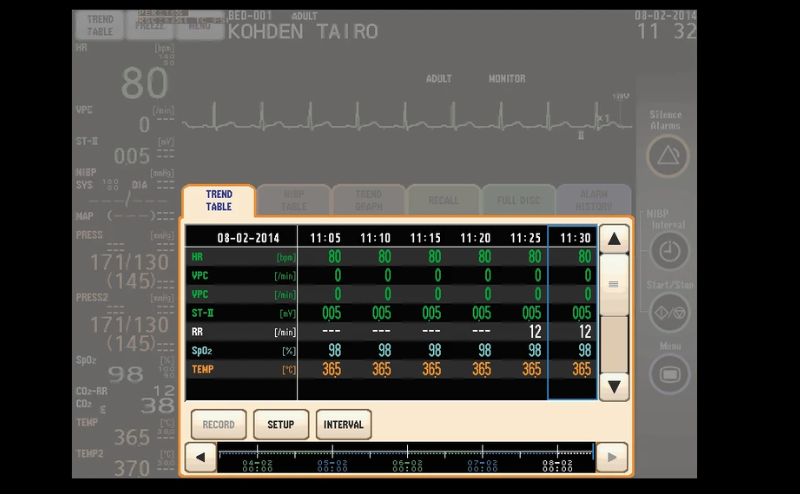Go to the Full Disc tab
Viewport: 800px width, 500px height.
(x=519, y=200)
